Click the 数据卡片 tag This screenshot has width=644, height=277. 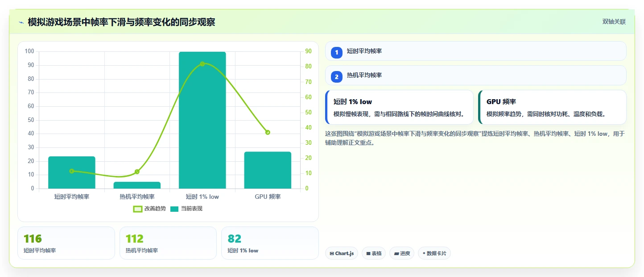(x=434, y=253)
